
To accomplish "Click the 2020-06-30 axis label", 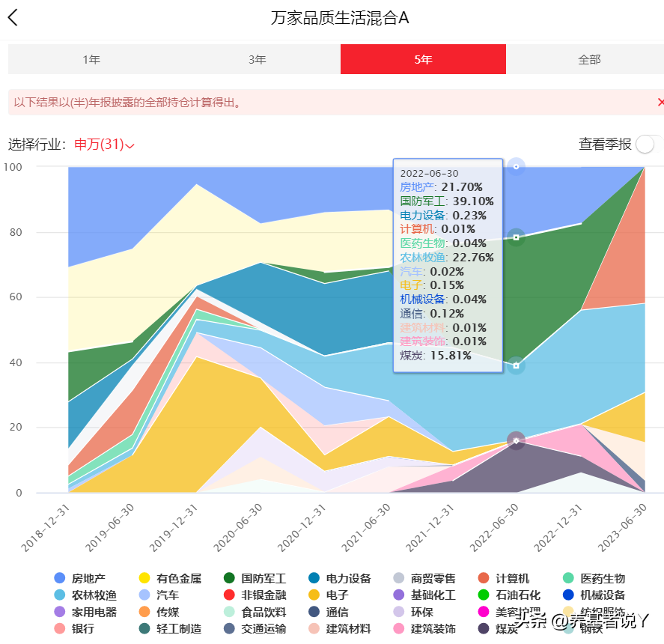I will click(x=237, y=528).
